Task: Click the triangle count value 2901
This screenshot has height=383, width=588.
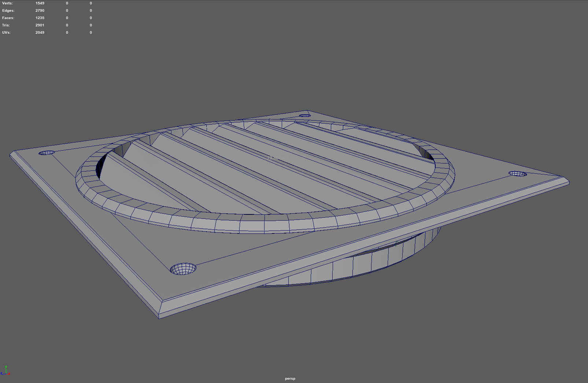Action: 40,25
